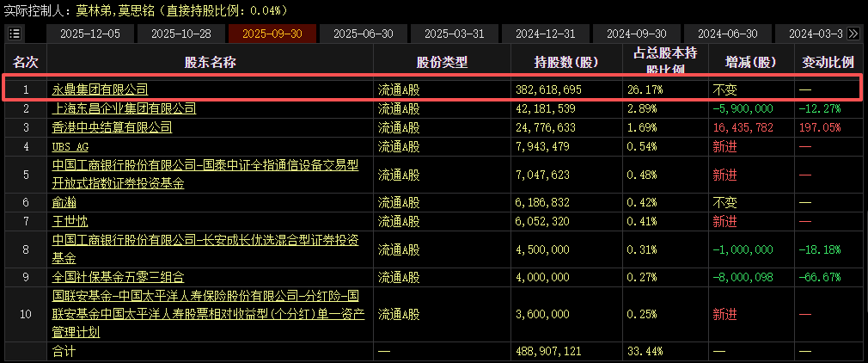Open 国泰中证全指通信设备 fund shareholder link
868x363 pixels.
[205, 175]
